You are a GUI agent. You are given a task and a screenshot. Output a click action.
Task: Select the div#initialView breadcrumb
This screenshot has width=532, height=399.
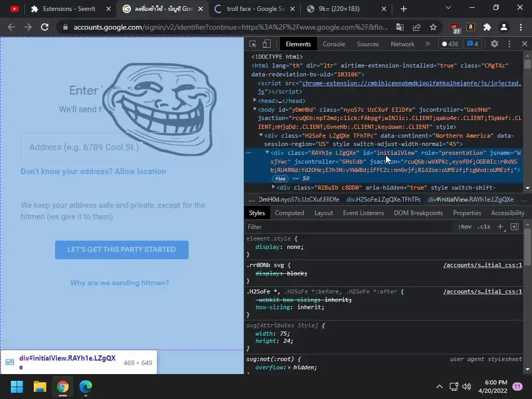click(x=471, y=199)
